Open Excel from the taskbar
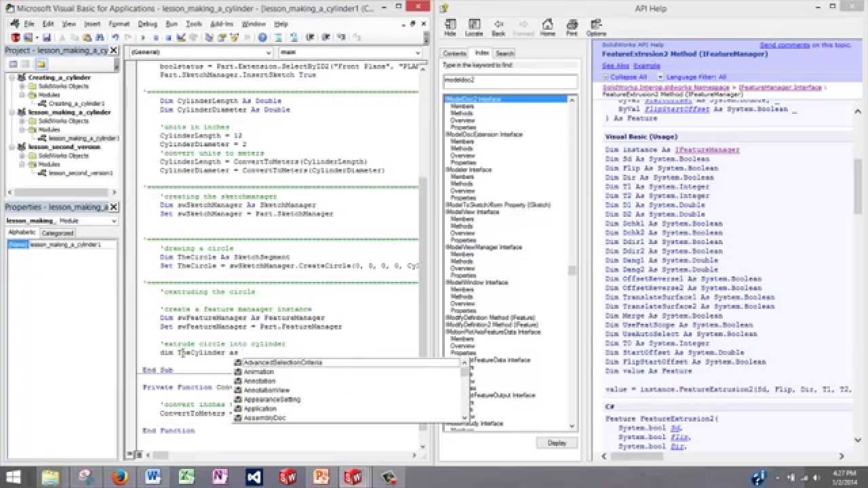This screenshot has width=868, height=488. [187, 476]
